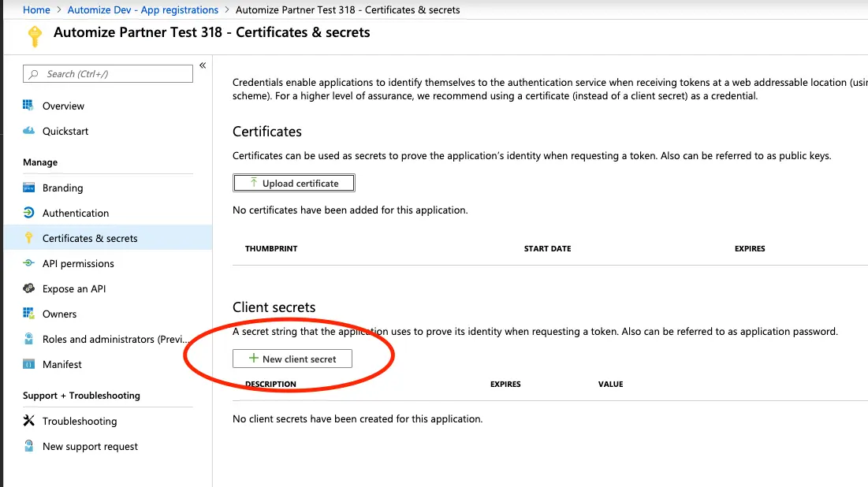Click the EXPIRES column header
Viewport: 868px width, 487px height.
pos(749,248)
